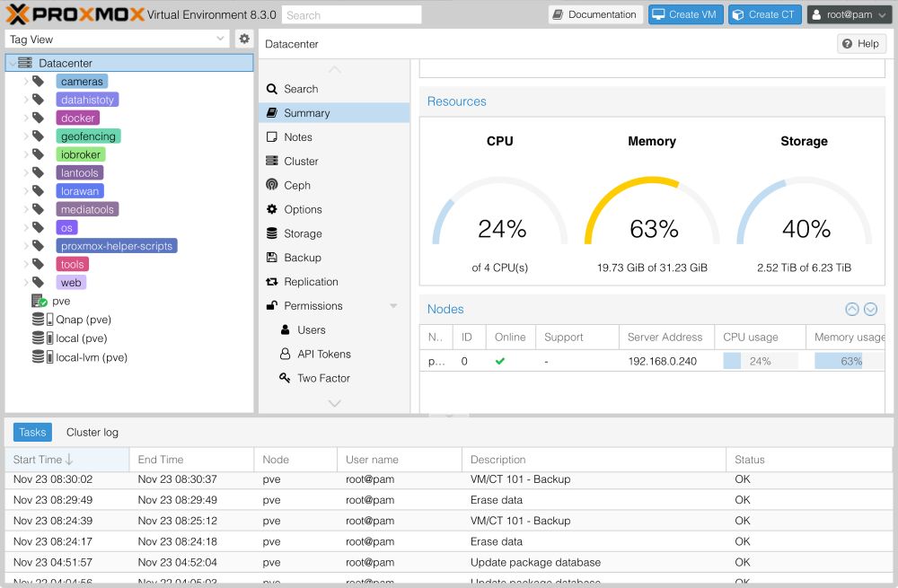Expand the cameras tag group
898x588 pixels.
pyautogui.click(x=26, y=82)
